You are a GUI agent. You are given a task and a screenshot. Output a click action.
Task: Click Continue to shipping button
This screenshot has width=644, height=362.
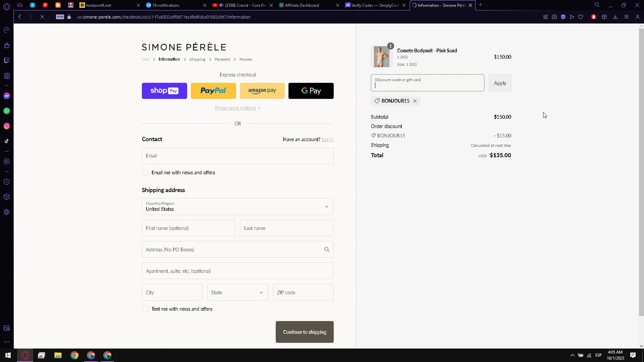click(x=304, y=332)
